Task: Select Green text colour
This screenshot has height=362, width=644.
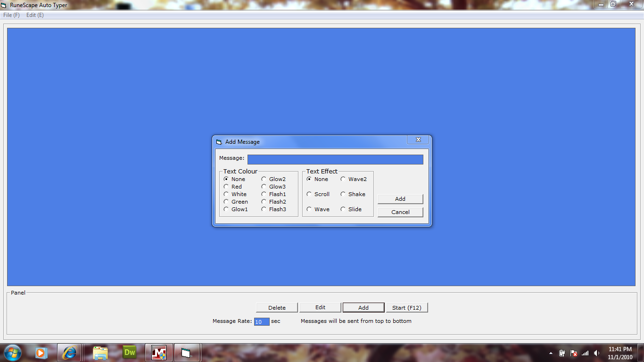Action: click(x=236, y=202)
